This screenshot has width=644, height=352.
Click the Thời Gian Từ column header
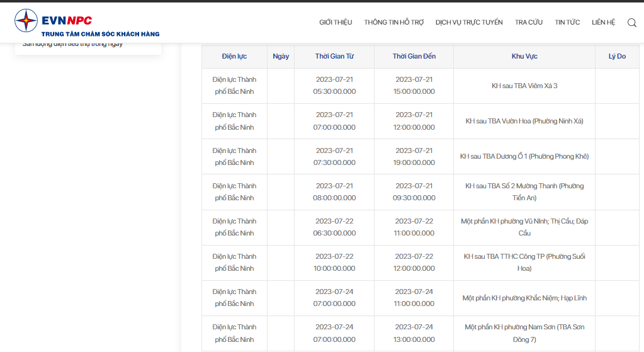(334, 56)
